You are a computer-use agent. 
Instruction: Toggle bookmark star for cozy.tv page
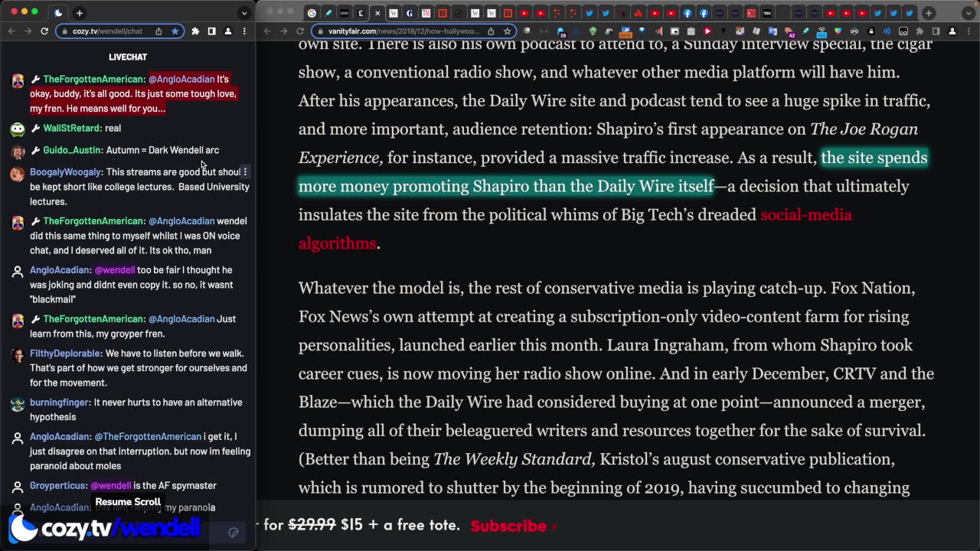pyautogui.click(x=175, y=31)
